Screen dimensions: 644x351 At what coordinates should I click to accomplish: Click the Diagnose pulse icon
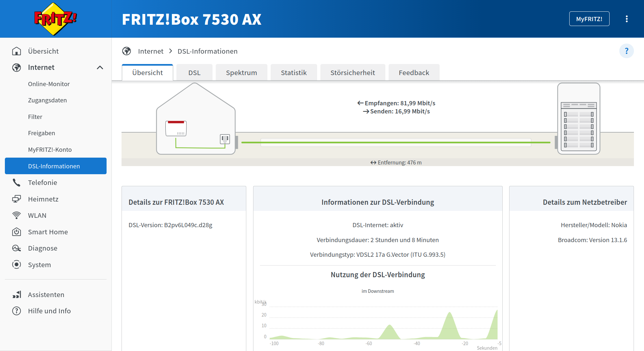[17, 248]
